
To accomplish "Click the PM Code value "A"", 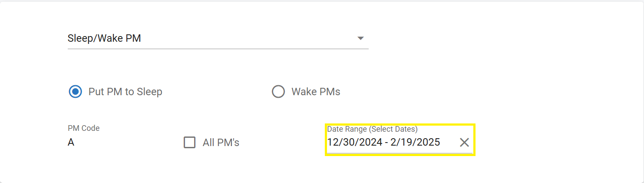I will [71, 142].
